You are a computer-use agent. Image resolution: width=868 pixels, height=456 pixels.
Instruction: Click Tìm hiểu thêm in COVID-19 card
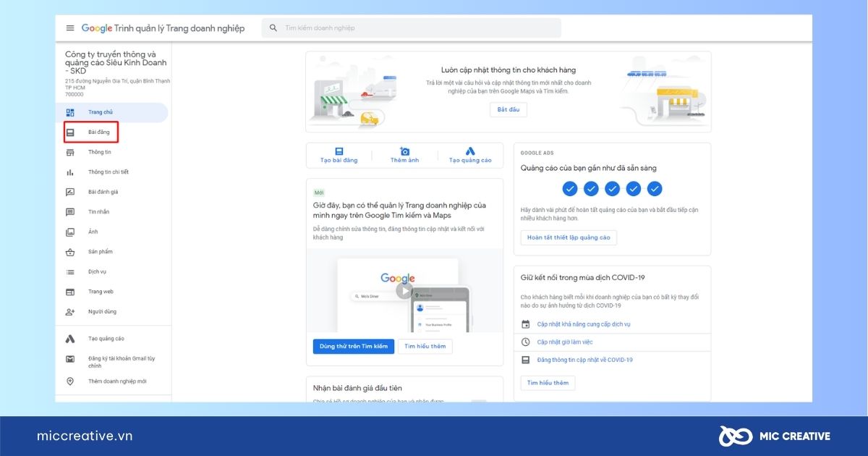tap(548, 383)
